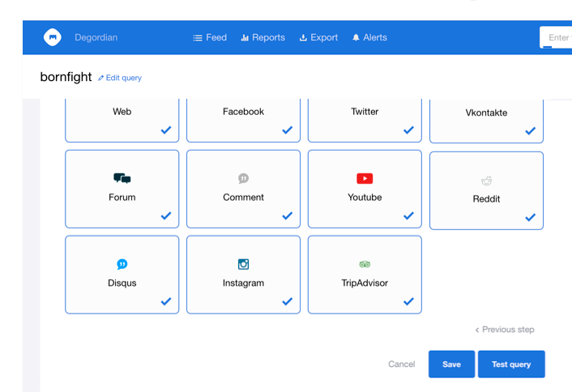
Task: Uncheck the Instagram source checkmark
Action: [x=288, y=301]
